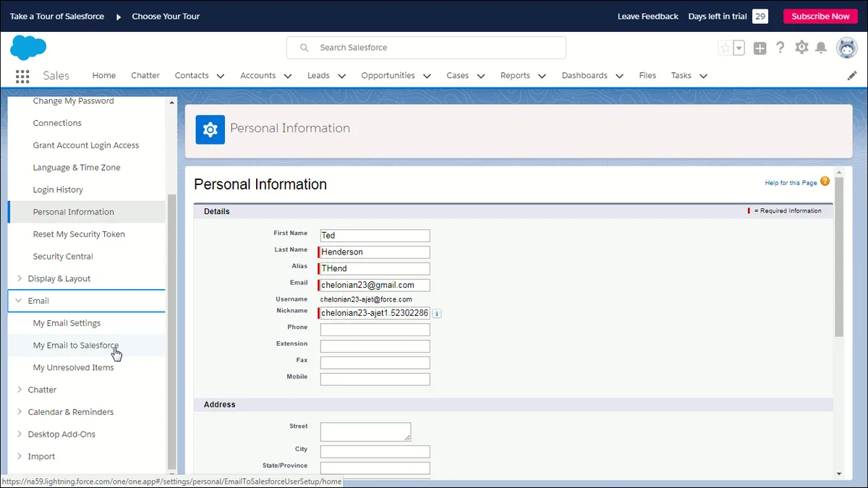Expand the Chatter settings section
Viewport: 868px width, 488px height.
(x=20, y=390)
